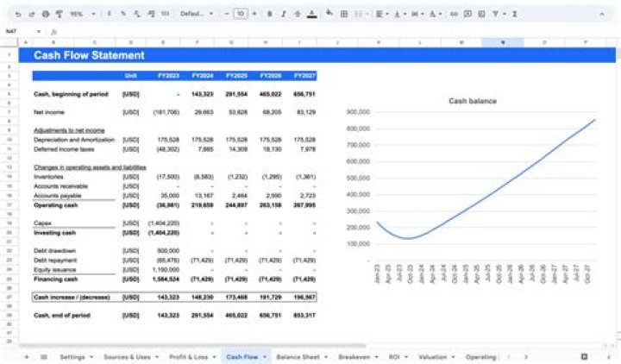621x364 pixels.
Task: Switch to the Valuation sheet tab
Action: (x=432, y=357)
